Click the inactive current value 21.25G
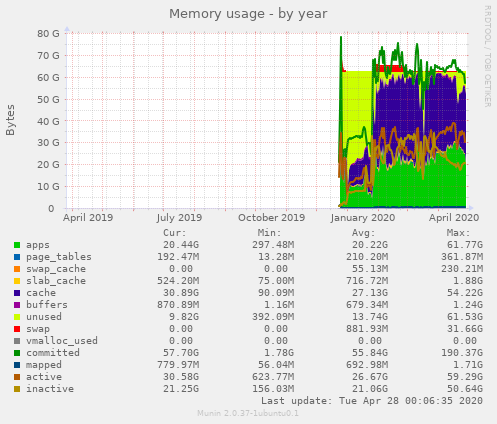 [x=181, y=389]
